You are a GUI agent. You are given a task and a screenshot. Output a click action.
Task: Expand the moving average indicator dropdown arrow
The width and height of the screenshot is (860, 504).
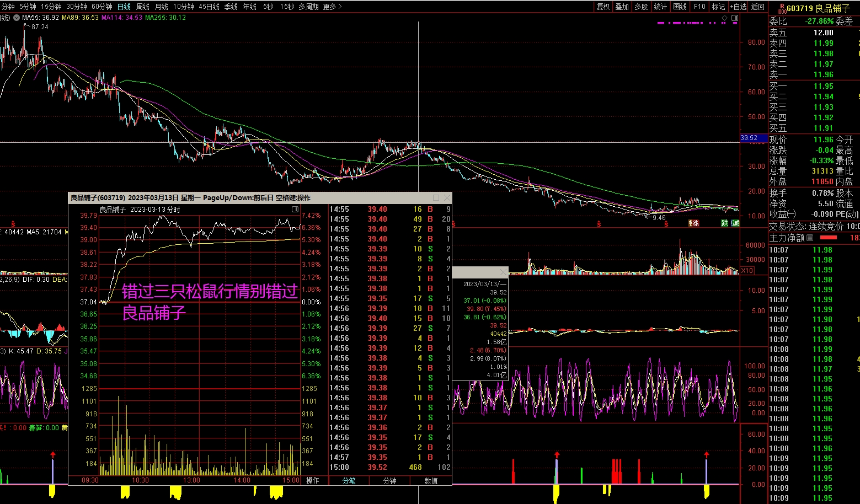(17, 18)
